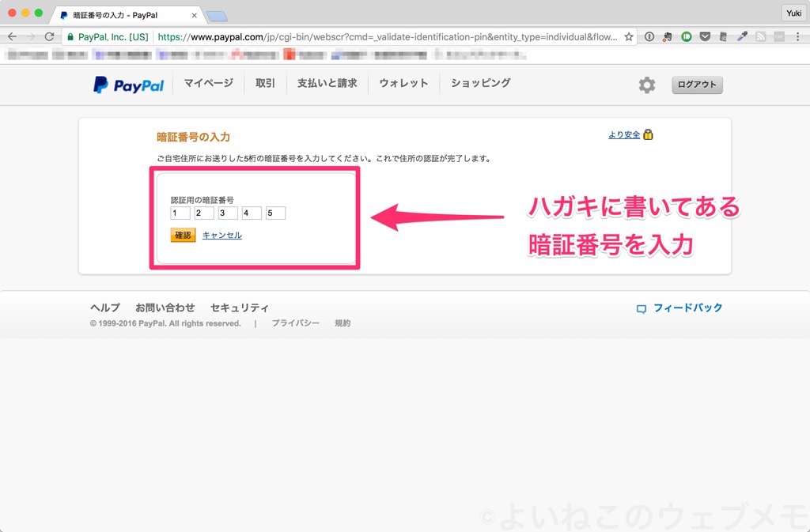Open the Evernote Web Clipper extension
Screen dimensions: 810x532
pyautogui.click(x=668, y=36)
